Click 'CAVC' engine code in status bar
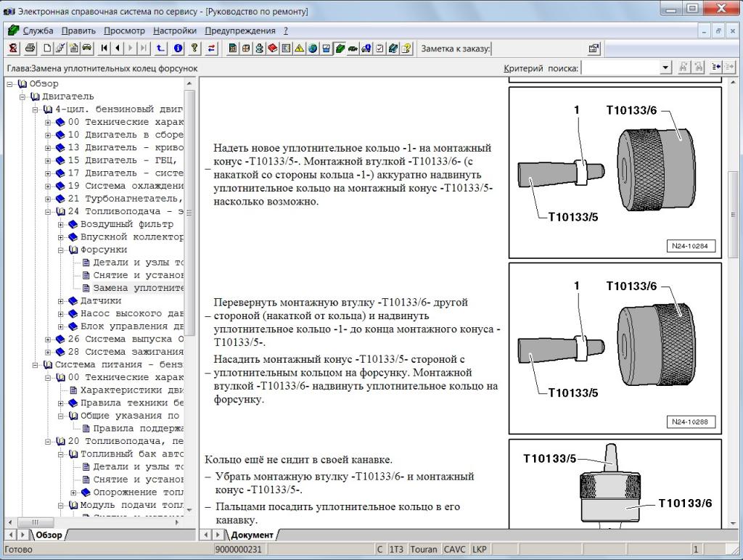 tap(454, 550)
